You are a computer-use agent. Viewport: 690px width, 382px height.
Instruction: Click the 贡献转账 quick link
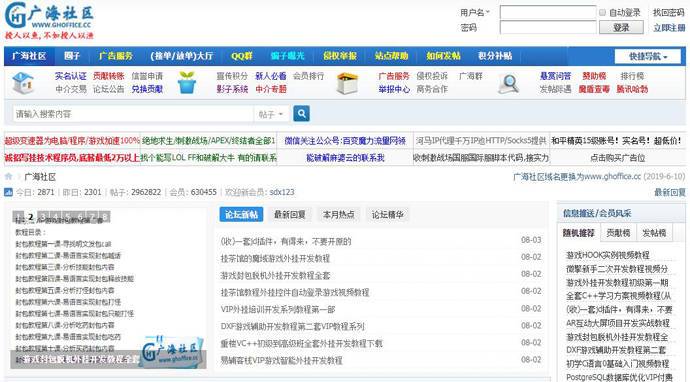pos(109,76)
